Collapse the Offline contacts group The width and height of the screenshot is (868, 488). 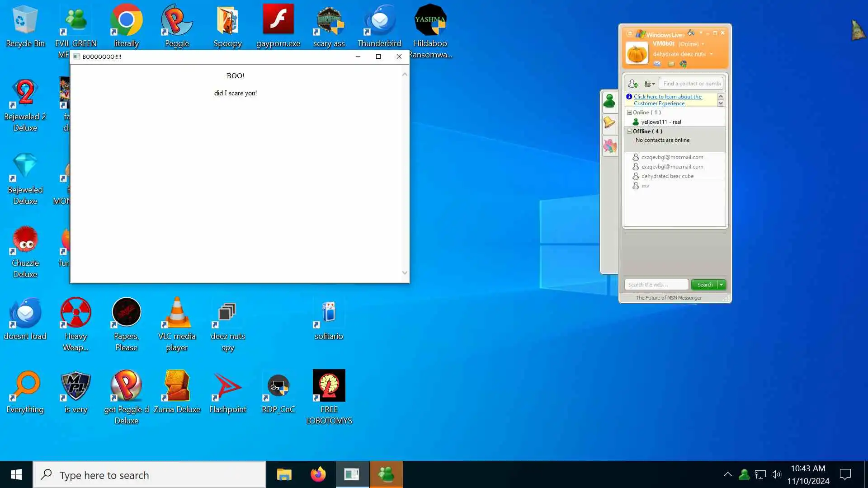click(629, 131)
